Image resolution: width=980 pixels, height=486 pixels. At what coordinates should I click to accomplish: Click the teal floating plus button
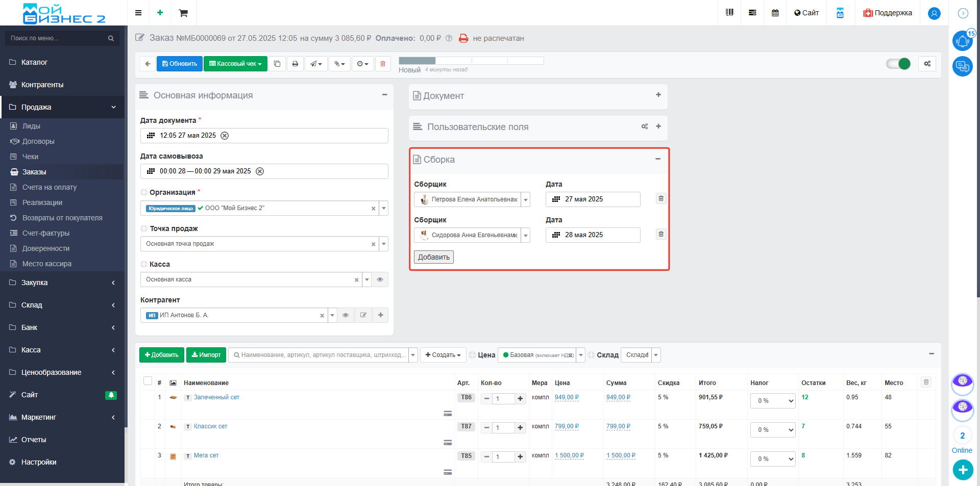963,470
